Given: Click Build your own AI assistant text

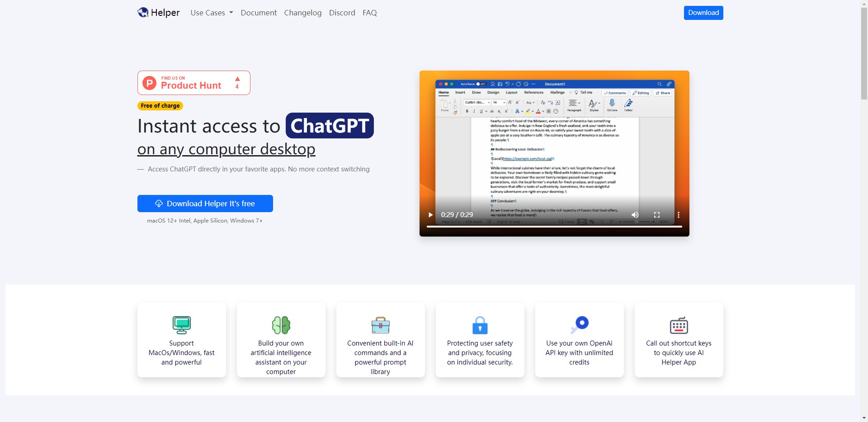Looking at the screenshot, I should (281, 357).
